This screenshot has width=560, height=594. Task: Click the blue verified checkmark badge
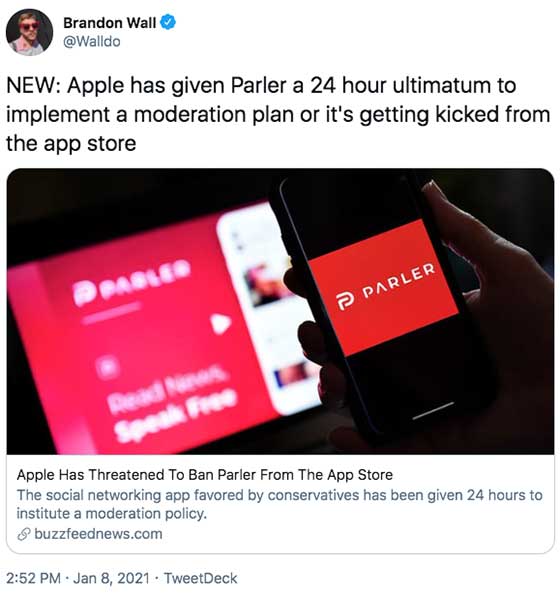tap(168, 22)
